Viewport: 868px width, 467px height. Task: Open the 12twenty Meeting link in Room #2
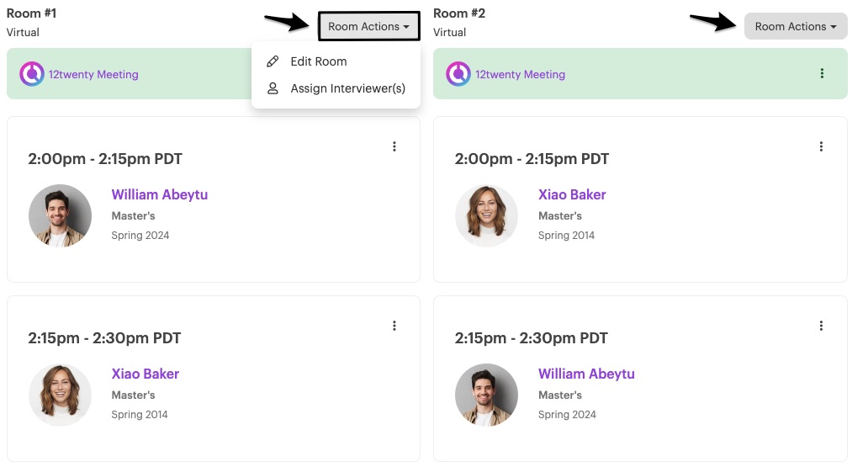pos(520,74)
